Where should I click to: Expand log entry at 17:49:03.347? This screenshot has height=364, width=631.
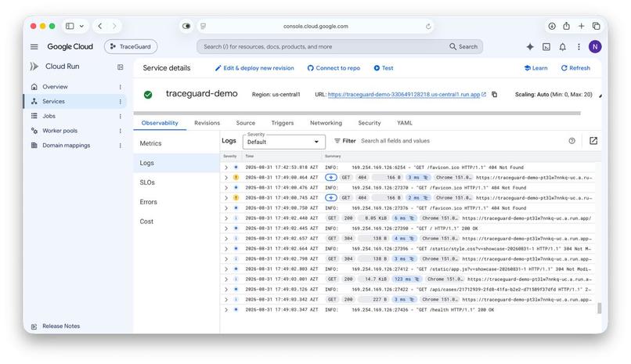(226, 310)
